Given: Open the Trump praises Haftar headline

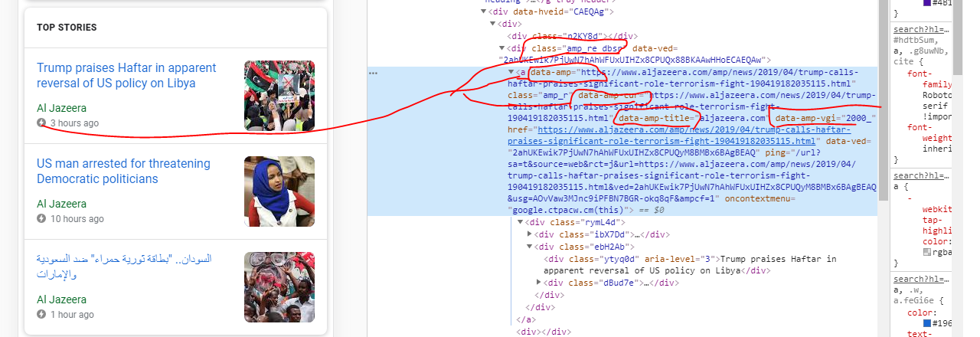Looking at the screenshot, I should click(x=126, y=75).
